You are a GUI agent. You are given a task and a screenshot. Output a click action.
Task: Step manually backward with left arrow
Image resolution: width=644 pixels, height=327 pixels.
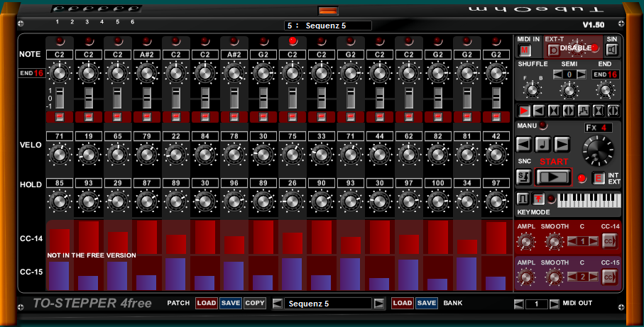coord(524,145)
